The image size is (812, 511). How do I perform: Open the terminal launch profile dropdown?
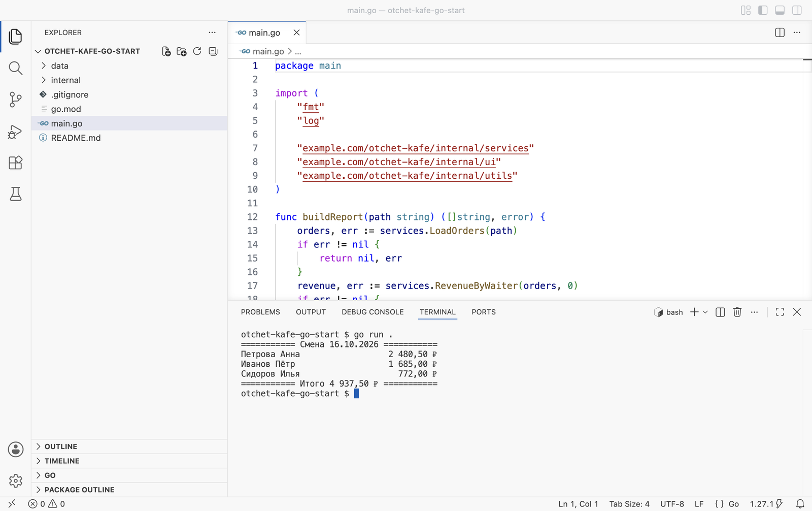coord(705,312)
